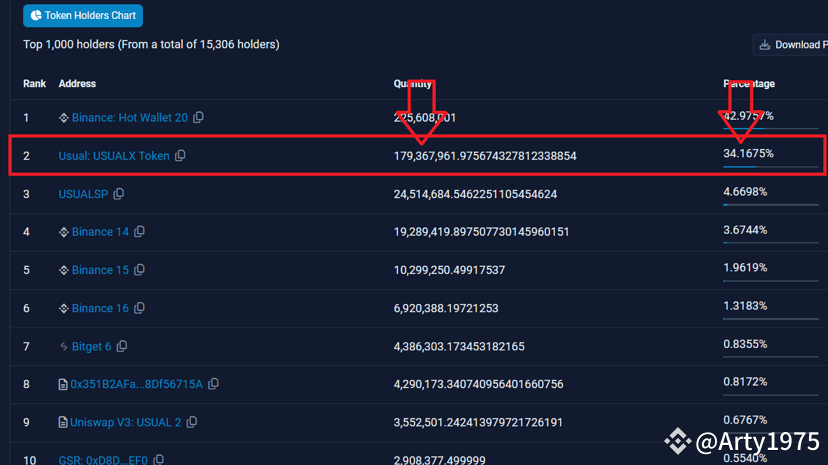
Task: Click the 0.6767% percentage value
Action: pyautogui.click(x=745, y=420)
